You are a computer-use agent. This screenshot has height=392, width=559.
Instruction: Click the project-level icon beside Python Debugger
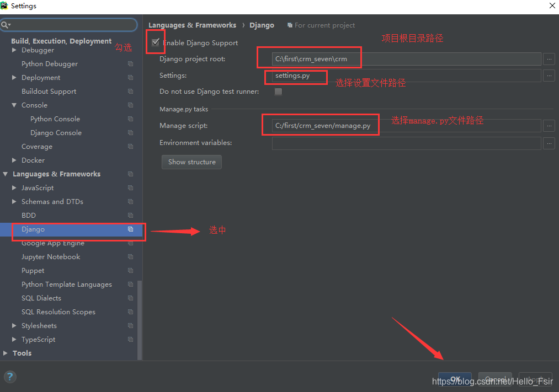(130, 64)
